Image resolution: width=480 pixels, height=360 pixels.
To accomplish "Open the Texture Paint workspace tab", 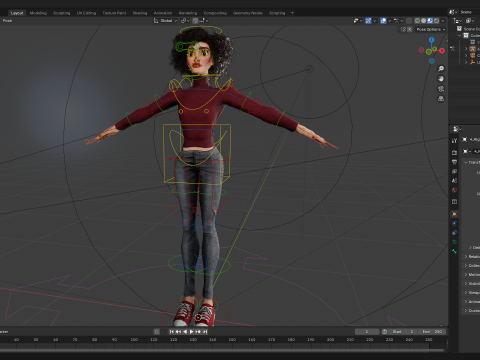I will [114, 13].
